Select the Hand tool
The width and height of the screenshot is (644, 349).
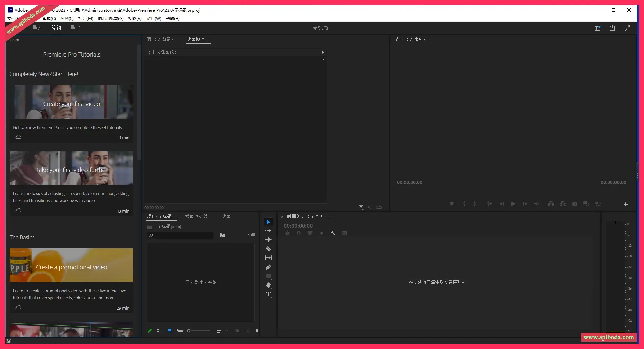(x=268, y=285)
